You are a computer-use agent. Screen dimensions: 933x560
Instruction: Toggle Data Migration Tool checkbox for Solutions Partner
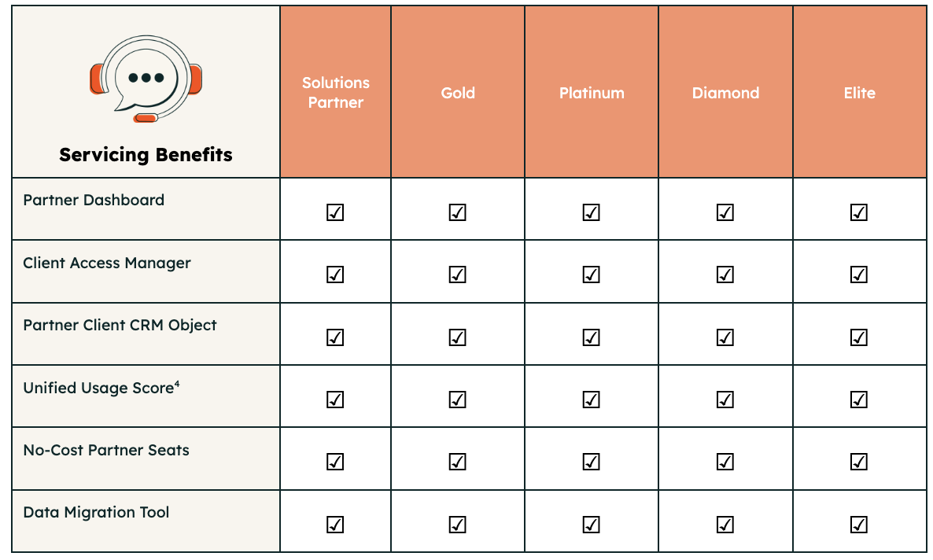335,525
